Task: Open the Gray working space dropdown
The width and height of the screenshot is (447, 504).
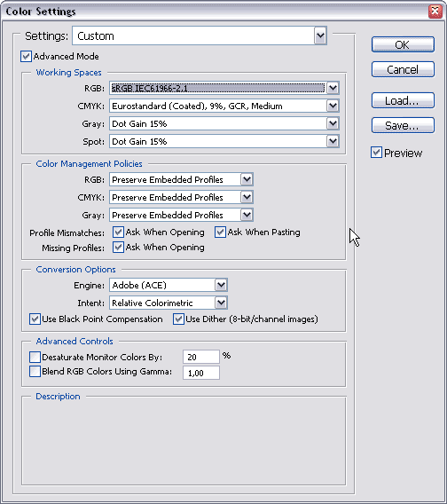Action: (x=224, y=123)
